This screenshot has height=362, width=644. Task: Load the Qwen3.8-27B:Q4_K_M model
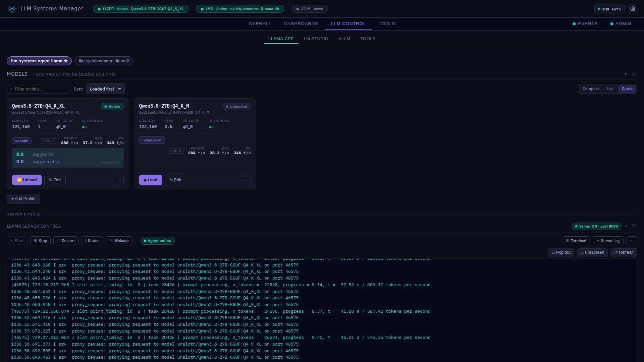click(x=151, y=180)
